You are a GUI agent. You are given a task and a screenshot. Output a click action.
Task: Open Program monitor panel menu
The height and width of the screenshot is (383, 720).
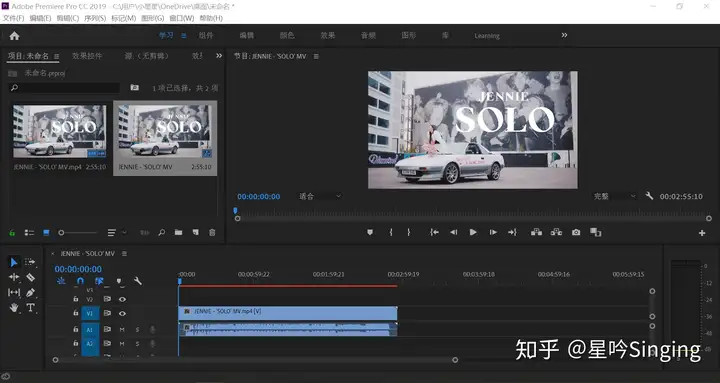[316, 56]
